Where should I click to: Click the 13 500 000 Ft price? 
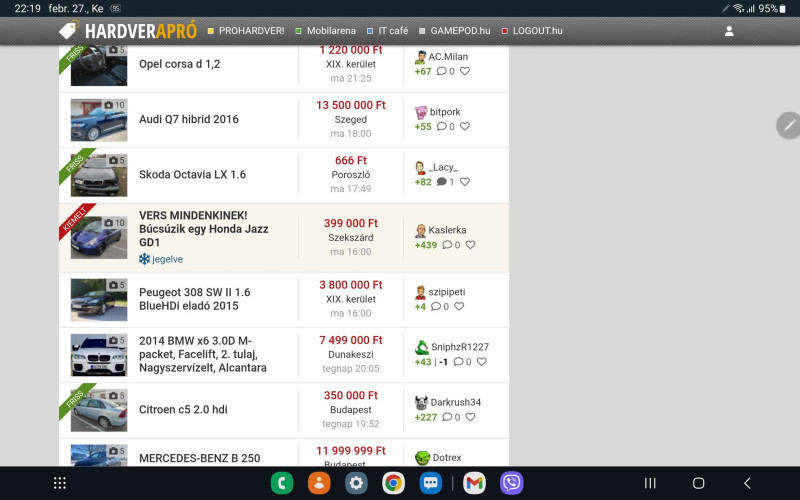click(x=351, y=105)
